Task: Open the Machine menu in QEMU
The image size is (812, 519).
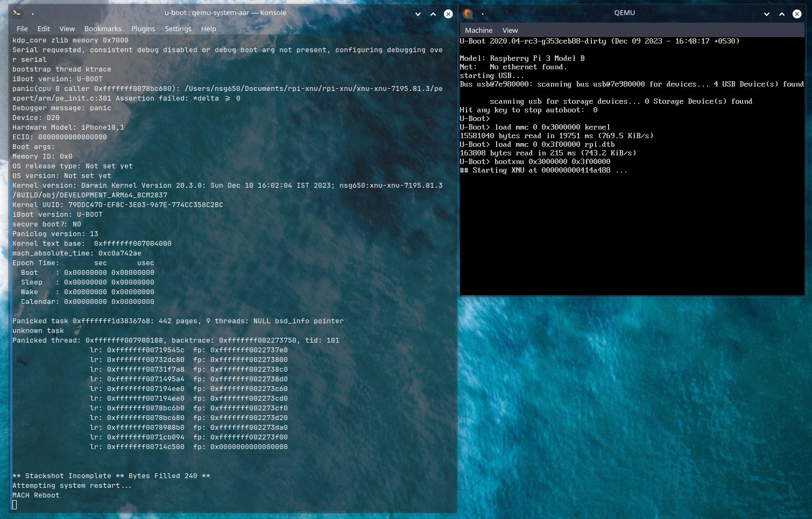Action: click(478, 30)
